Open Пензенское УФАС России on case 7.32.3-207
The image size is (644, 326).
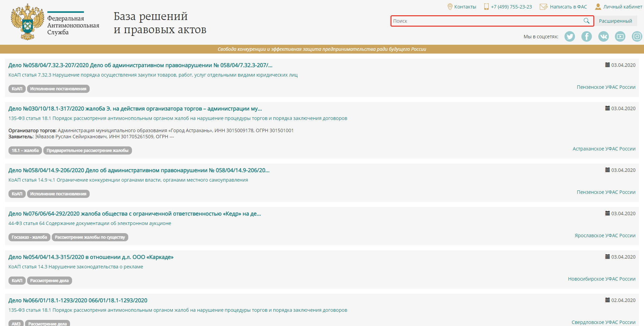point(606,87)
